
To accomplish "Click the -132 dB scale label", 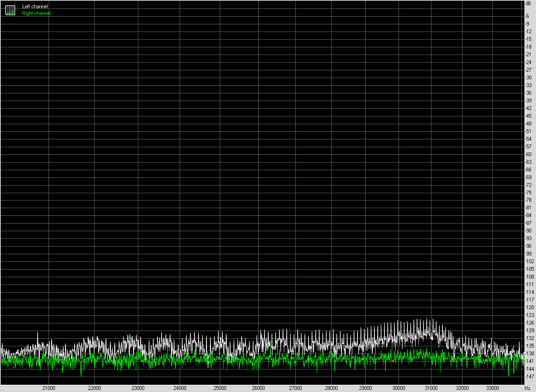I will (x=529, y=338).
